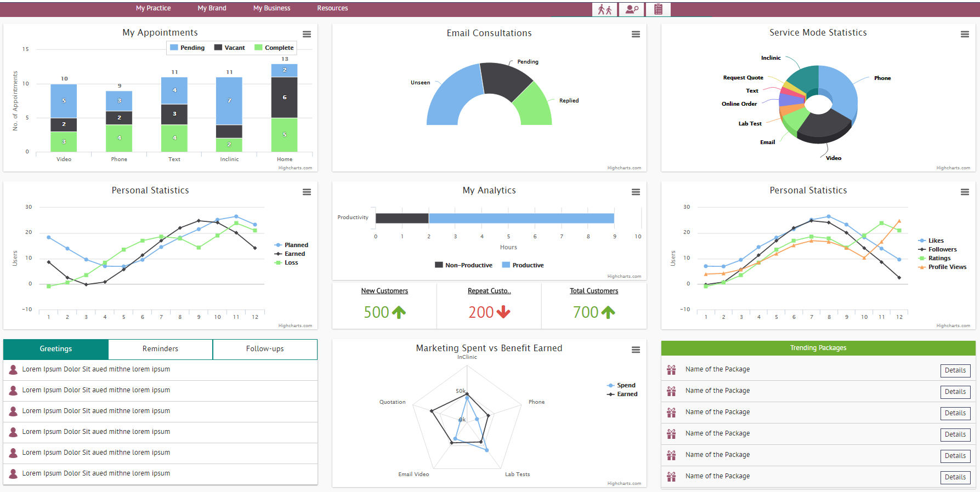
Task: Switch to the Follow-ups tab
Action: point(265,349)
